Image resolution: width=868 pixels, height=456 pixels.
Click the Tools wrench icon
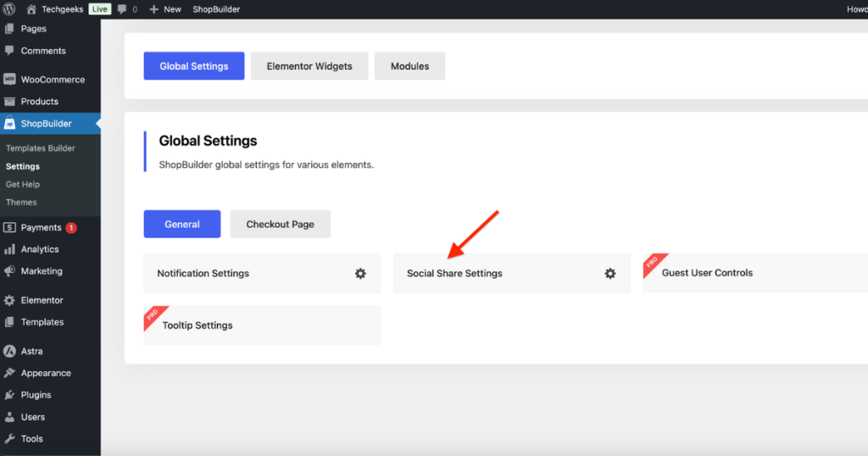(9, 438)
